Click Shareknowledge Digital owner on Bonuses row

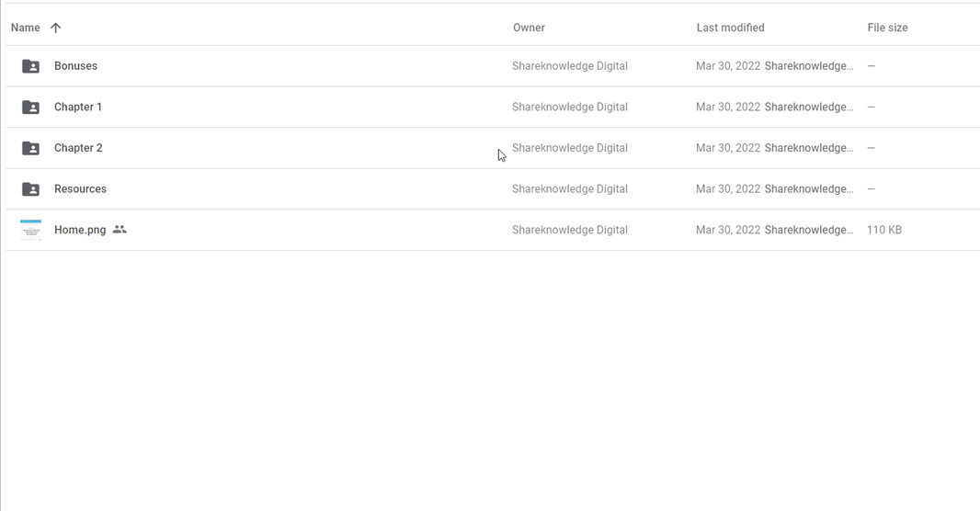[x=570, y=65]
